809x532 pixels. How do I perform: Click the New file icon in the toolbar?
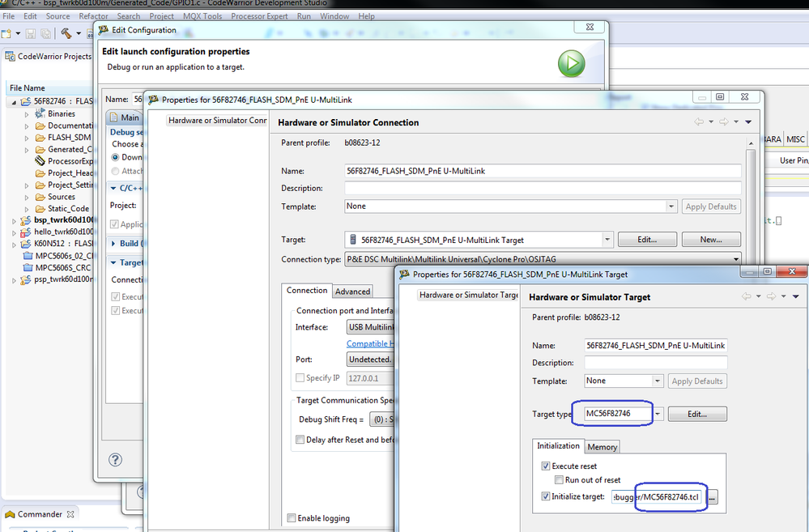click(6, 33)
